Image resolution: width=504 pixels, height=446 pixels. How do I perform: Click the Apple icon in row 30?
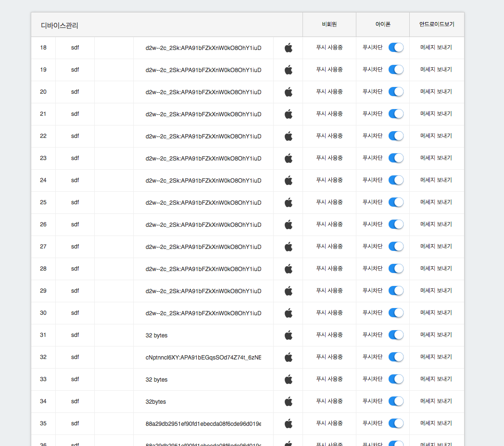click(x=288, y=313)
